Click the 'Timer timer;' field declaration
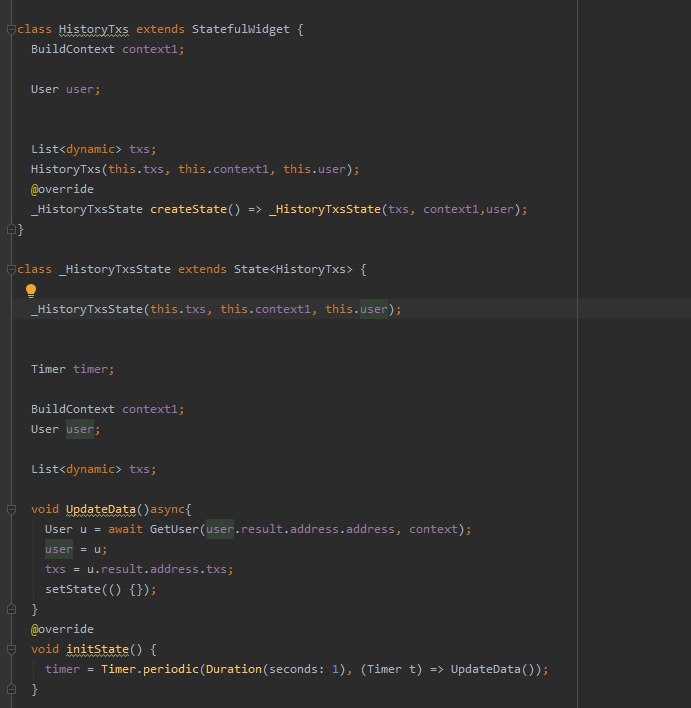Image resolution: width=691 pixels, height=708 pixels. (73, 369)
